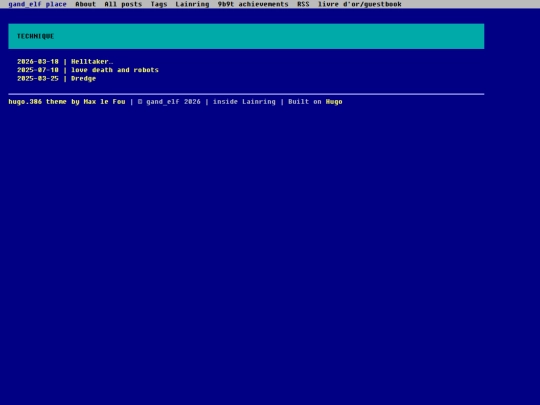Click the inside Lainring footer text
The height and width of the screenshot is (405, 540).
[244, 102]
